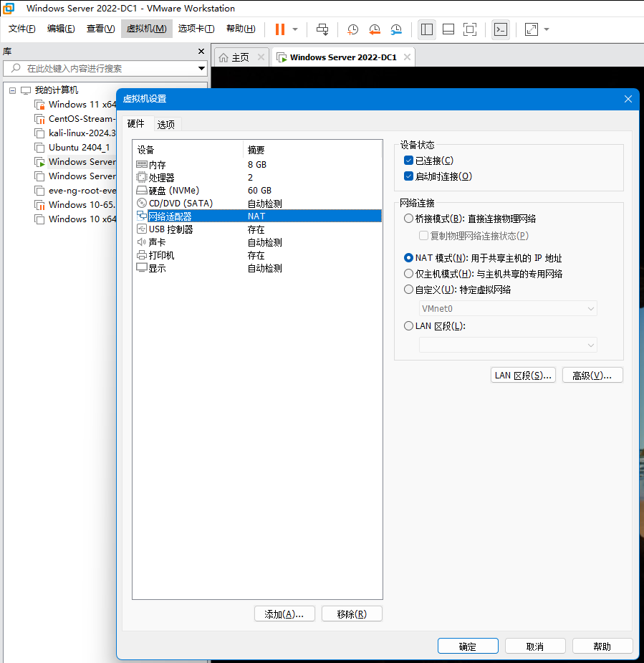Click send Ctrl+Alt+Del toolbar icon
This screenshot has width=644, height=663.
(322, 29)
